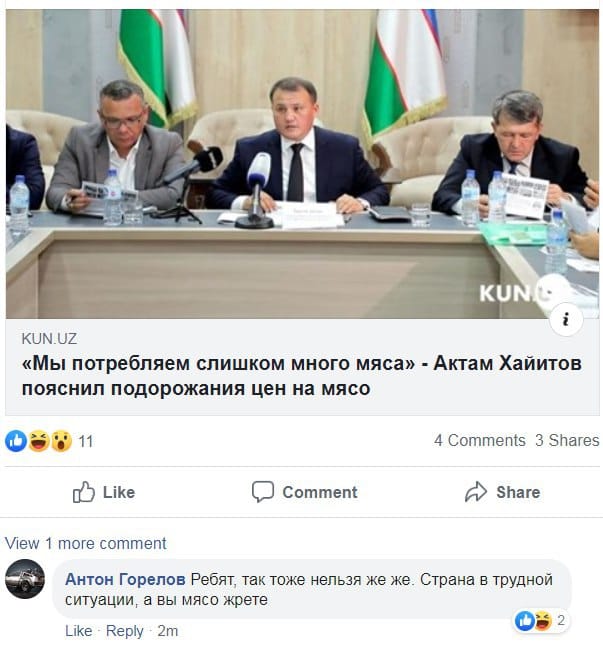Screen dimensions: 603x650
Task: Click the speech bubble Comment icon
Action: pos(263,492)
